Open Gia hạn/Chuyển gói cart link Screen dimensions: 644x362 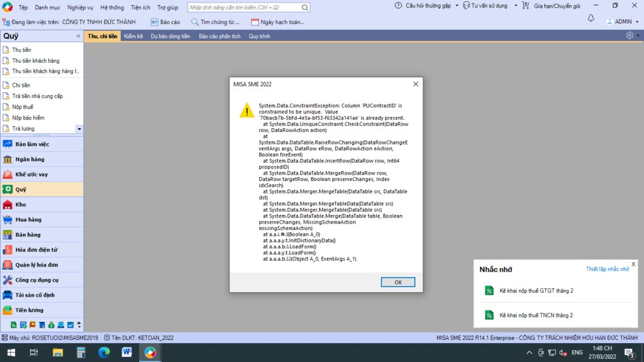coord(551,6)
